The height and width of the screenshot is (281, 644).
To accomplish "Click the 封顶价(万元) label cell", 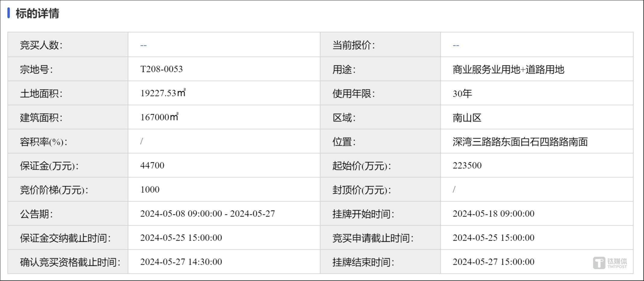I will pyautogui.click(x=380, y=189).
